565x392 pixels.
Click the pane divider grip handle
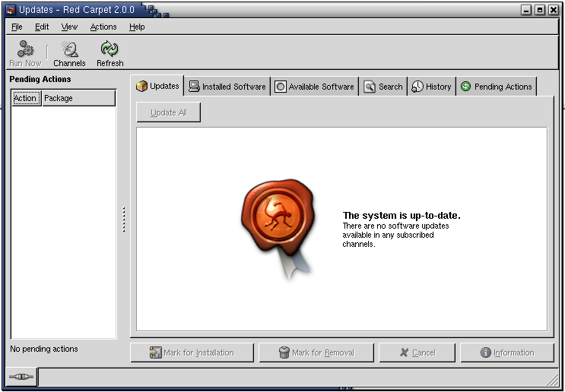click(124, 220)
